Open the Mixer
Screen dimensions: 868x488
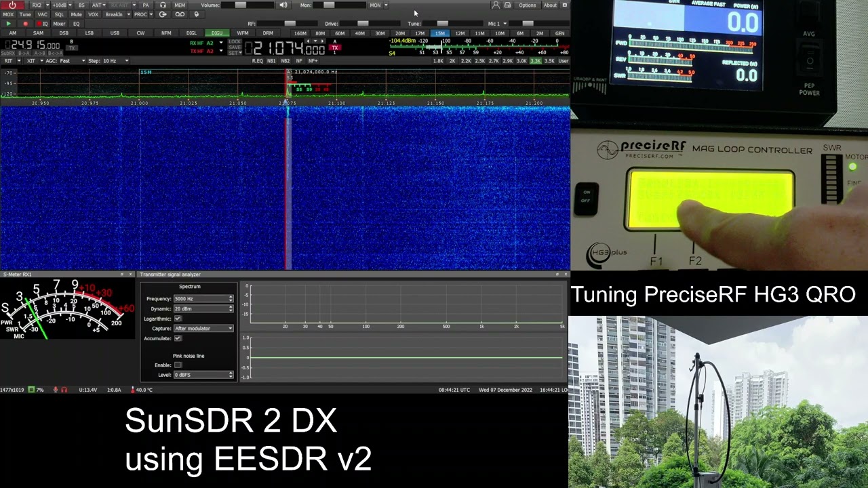(59, 24)
